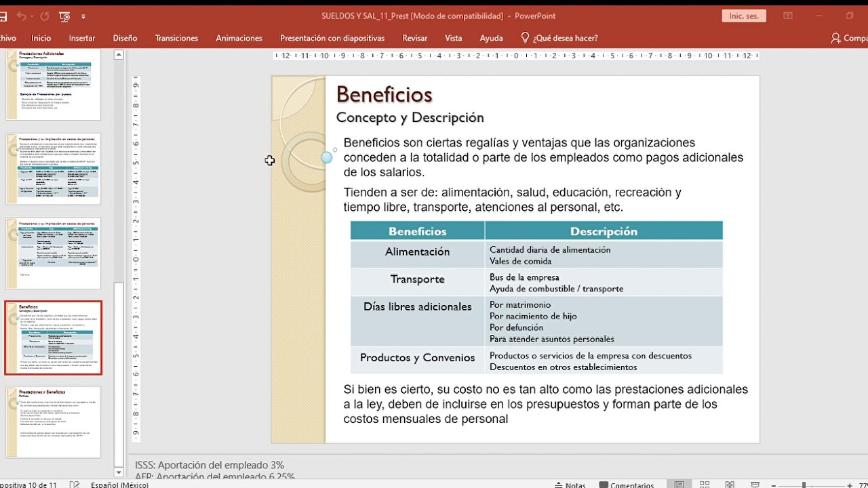Viewport: 868px width, 488px height.
Task: Redo the last action
Action: coord(45,16)
